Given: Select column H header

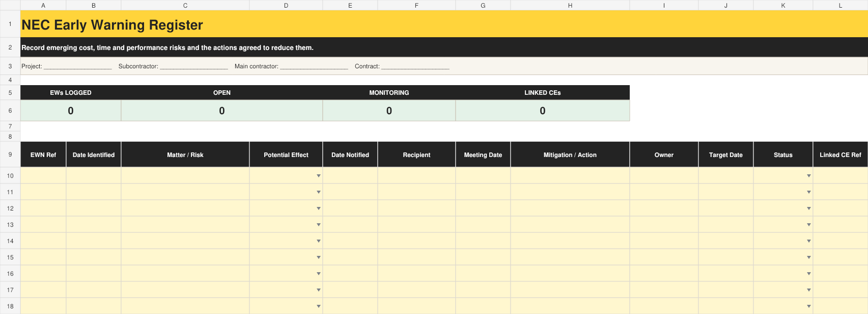Looking at the screenshot, I should (x=570, y=5).
